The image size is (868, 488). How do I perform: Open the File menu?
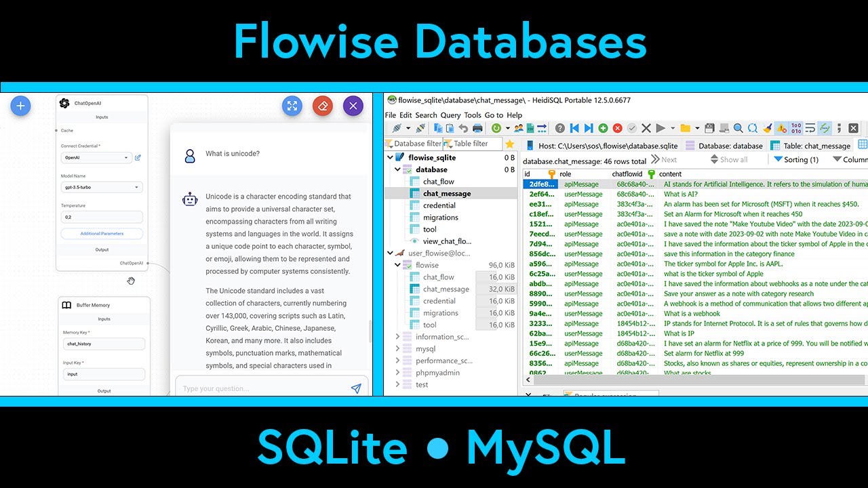(x=391, y=115)
